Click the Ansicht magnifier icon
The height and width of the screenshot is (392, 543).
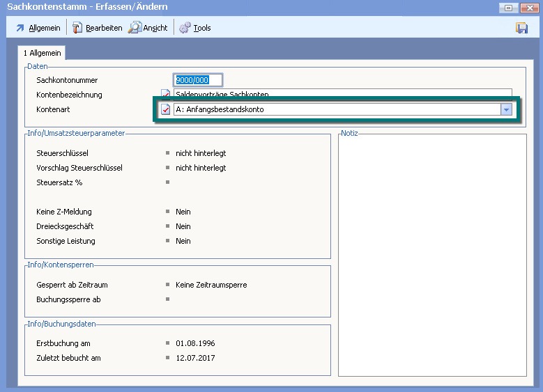click(x=135, y=28)
